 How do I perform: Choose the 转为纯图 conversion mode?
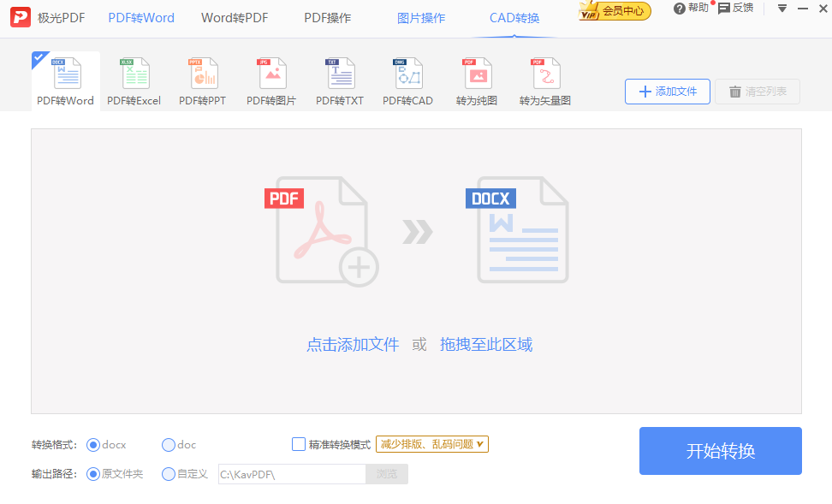click(x=476, y=80)
